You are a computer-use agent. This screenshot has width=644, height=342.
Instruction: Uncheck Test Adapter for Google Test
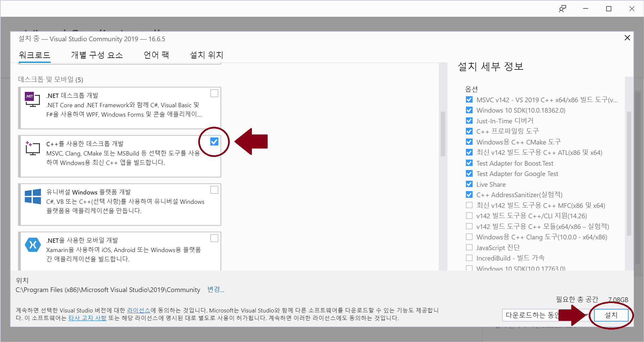pos(469,173)
